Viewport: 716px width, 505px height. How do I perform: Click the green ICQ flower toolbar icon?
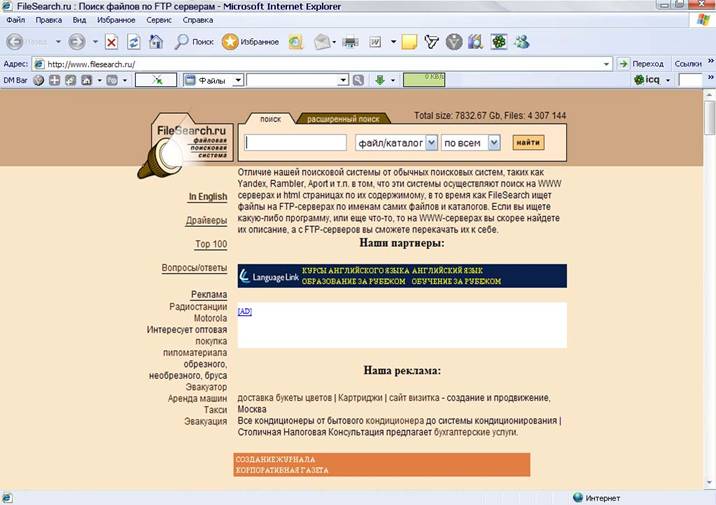pyautogui.click(x=499, y=42)
